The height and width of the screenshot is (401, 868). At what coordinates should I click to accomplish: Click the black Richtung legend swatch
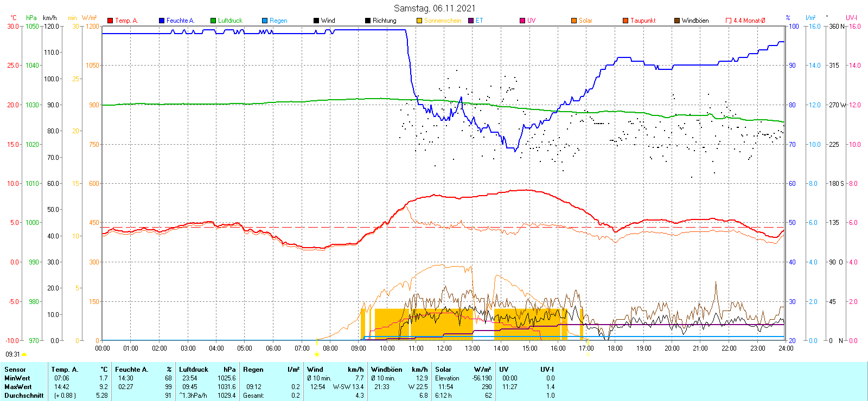coord(368,21)
